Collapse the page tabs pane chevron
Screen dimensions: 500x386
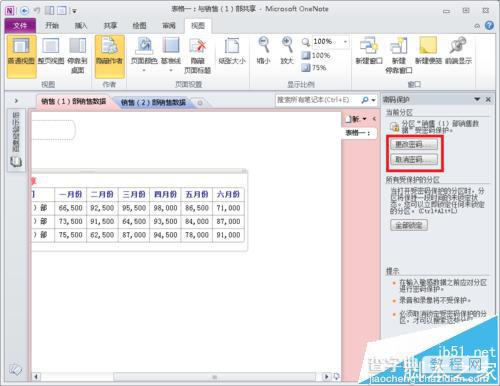374,119
